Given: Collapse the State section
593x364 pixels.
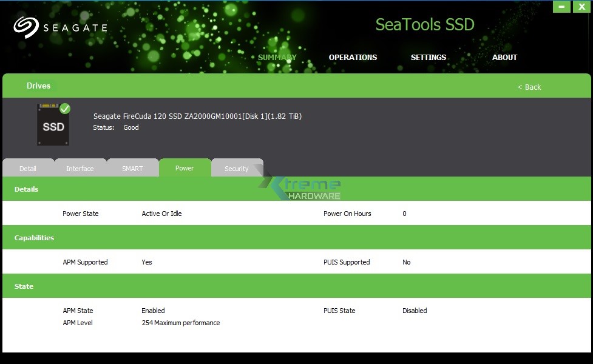Looking at the screenshot, I should pos(24,286).
